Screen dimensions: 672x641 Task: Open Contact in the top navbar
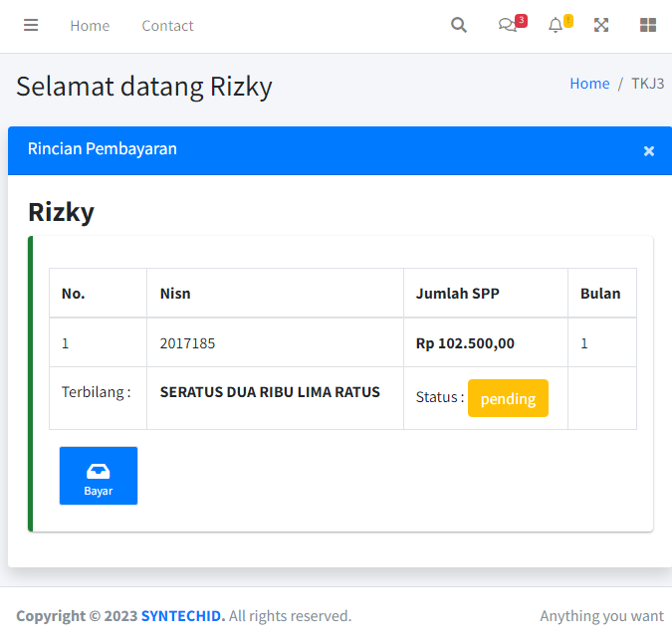[167, 26]
